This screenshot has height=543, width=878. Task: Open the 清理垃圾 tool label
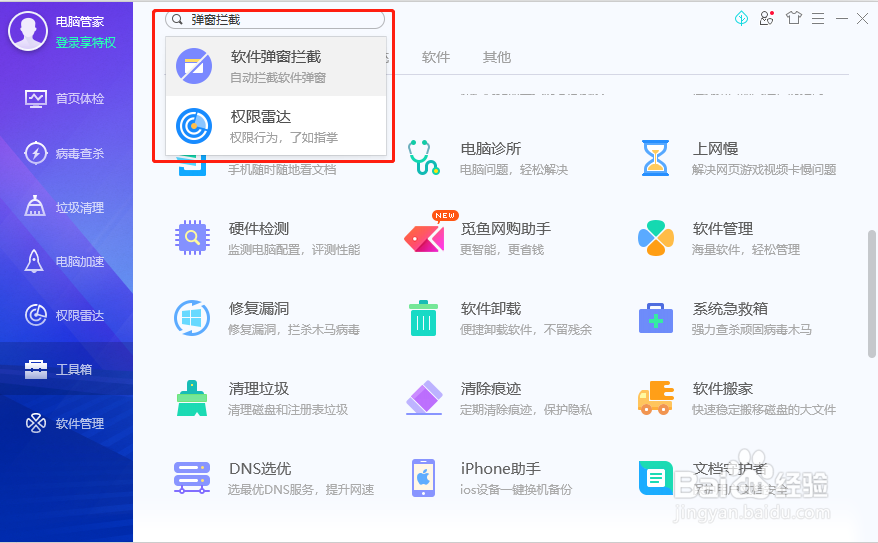[x=259, y=389]
